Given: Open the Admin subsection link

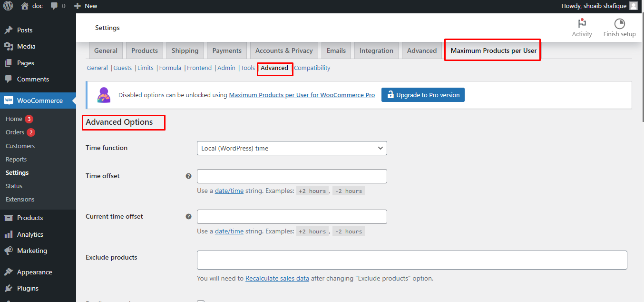Looking at the screenshot, I should (226, 68).
